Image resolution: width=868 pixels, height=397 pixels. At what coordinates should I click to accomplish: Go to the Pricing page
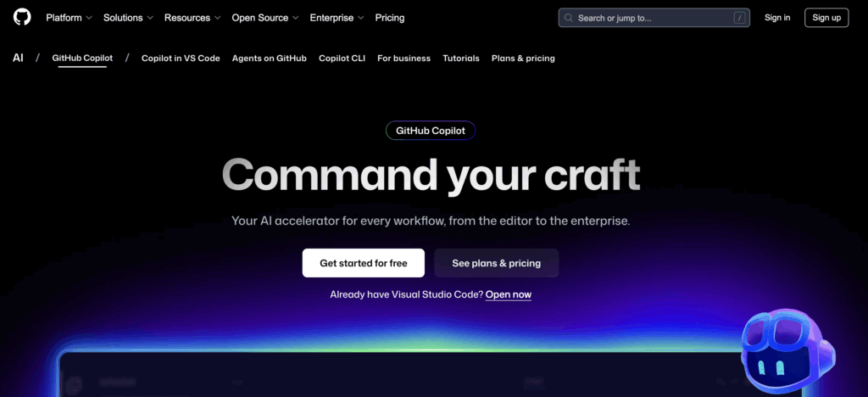pyautogui.click(x=390, y=18)
